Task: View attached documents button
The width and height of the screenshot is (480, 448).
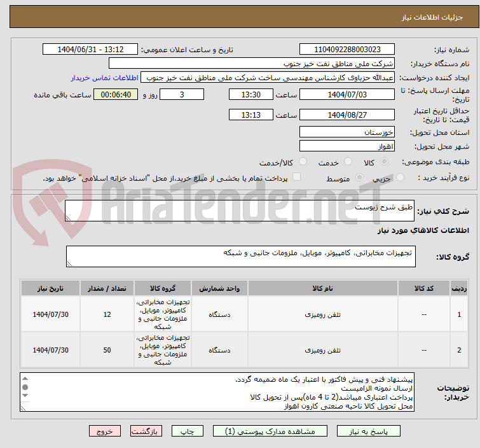Action: (270, 431)
